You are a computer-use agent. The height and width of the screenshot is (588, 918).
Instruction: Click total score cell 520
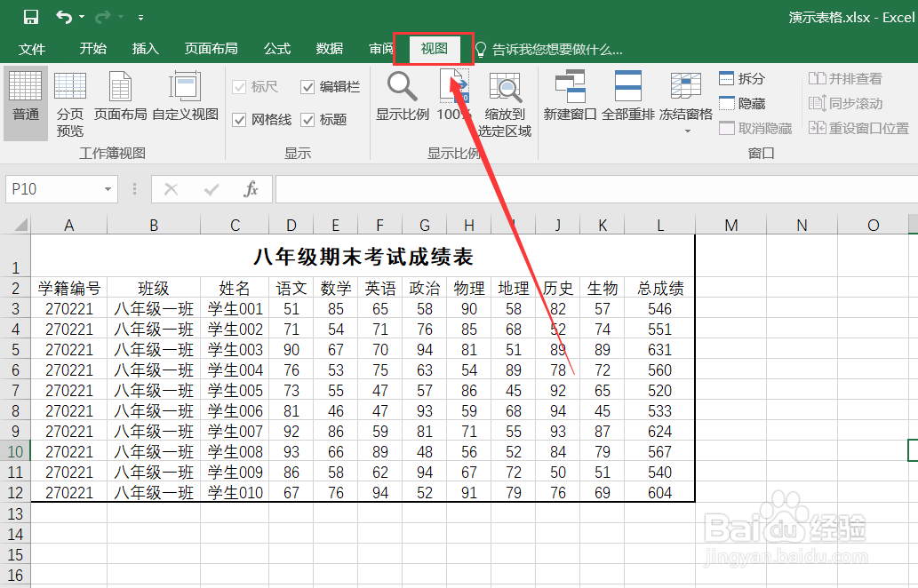pos(659,390)
